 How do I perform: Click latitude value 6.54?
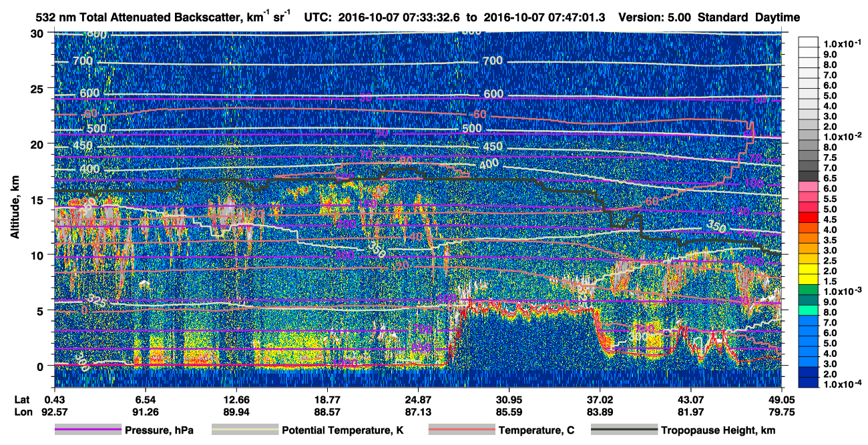(145, 399)
